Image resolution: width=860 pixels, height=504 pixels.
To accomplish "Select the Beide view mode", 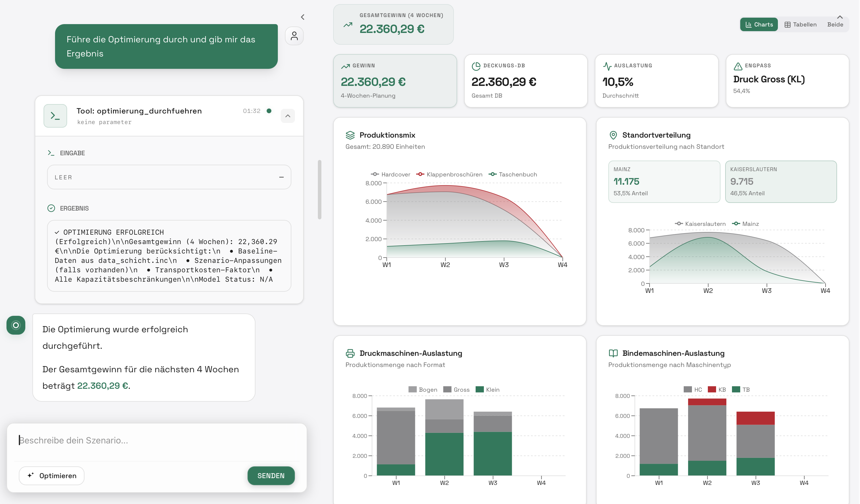I will (x=835, y=24).
